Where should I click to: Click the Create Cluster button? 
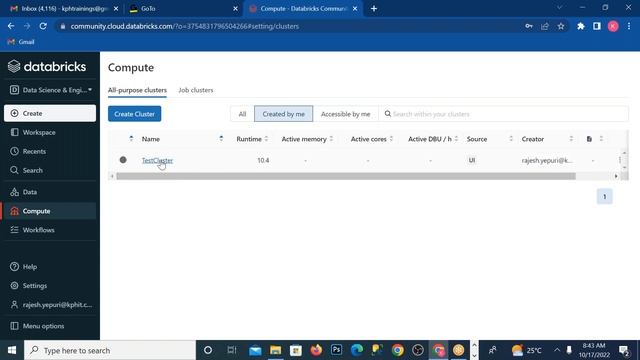point(134,114)
